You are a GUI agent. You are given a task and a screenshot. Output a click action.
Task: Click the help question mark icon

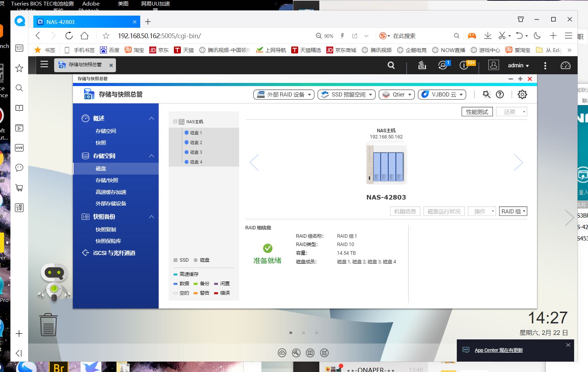[x=500, y=94]
